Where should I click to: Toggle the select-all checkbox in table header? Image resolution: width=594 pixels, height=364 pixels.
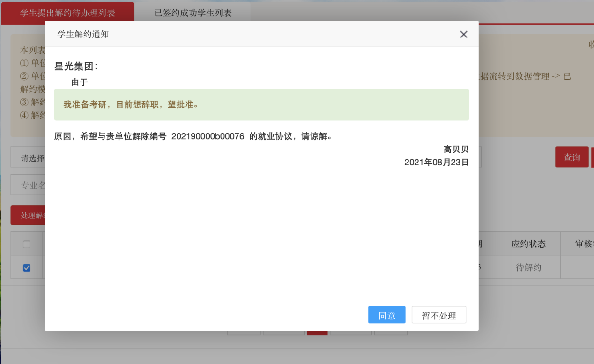click(27, 244)
